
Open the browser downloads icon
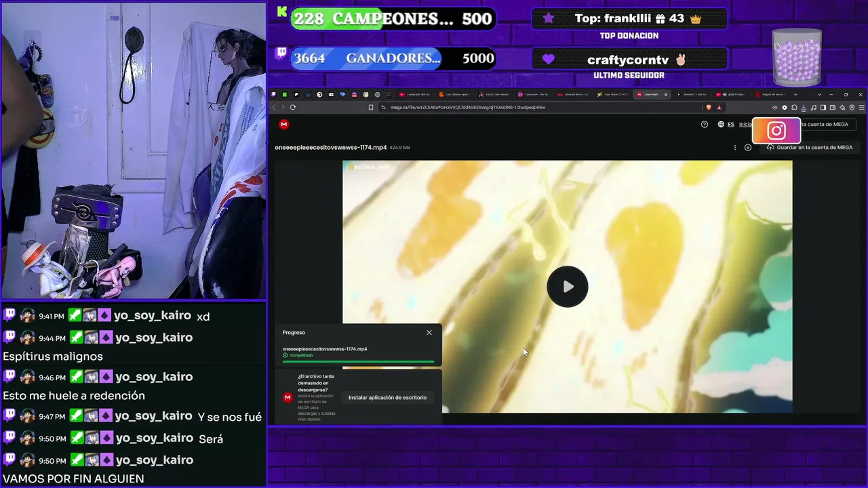(x=804, y=107)
